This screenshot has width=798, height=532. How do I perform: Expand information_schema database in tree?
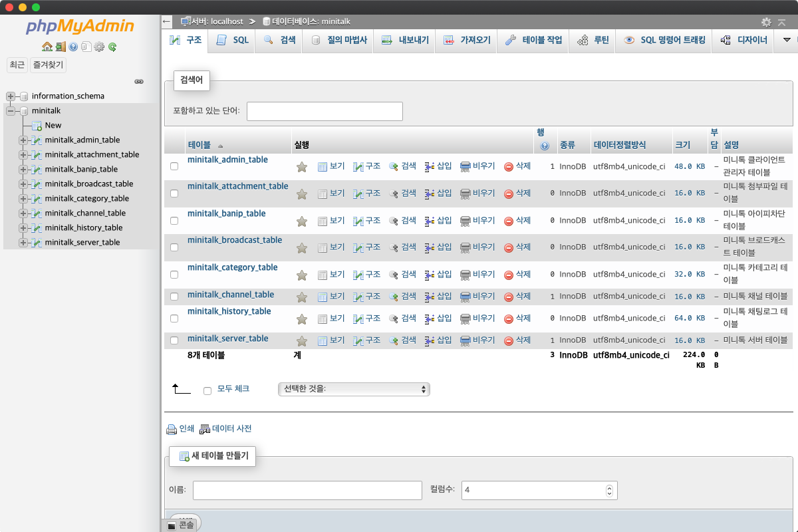11,96
